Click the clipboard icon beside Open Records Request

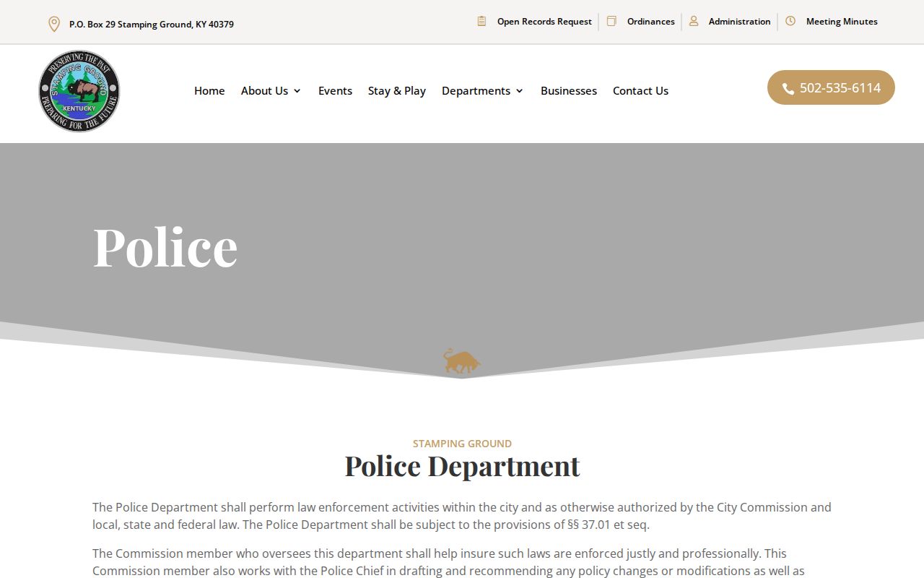481,21
